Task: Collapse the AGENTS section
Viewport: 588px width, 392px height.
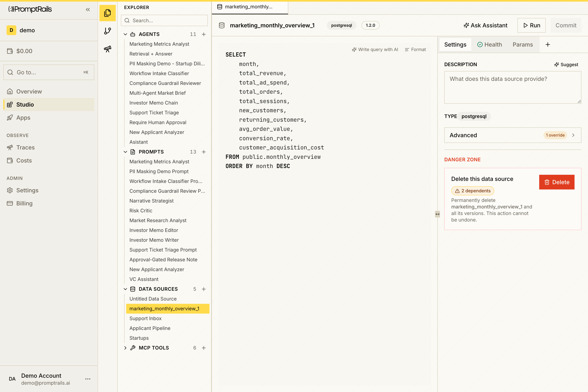Action: pyautogui.click(x=125, y=34)
